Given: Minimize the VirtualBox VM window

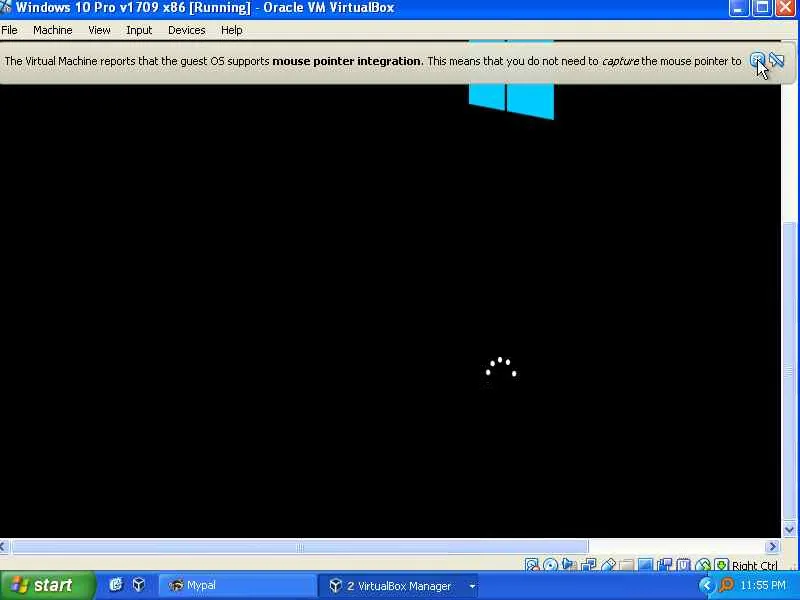Looking at the screenshot, I should click(738, 8).
